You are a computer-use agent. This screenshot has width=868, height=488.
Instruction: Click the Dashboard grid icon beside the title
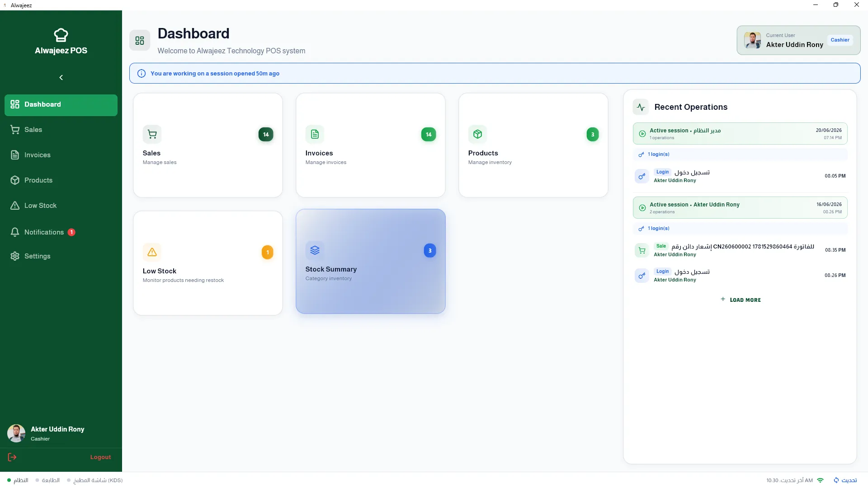pyautogui.click(x=140, y=41)
